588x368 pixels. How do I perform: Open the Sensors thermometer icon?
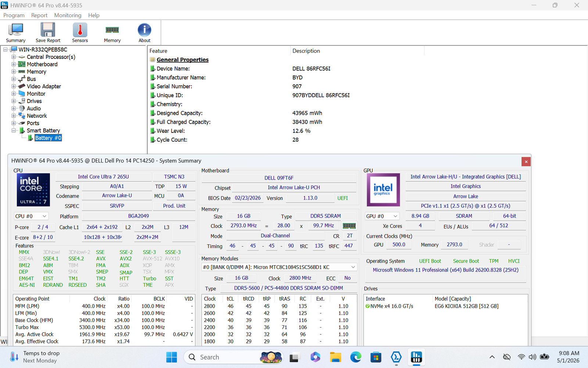80,30
